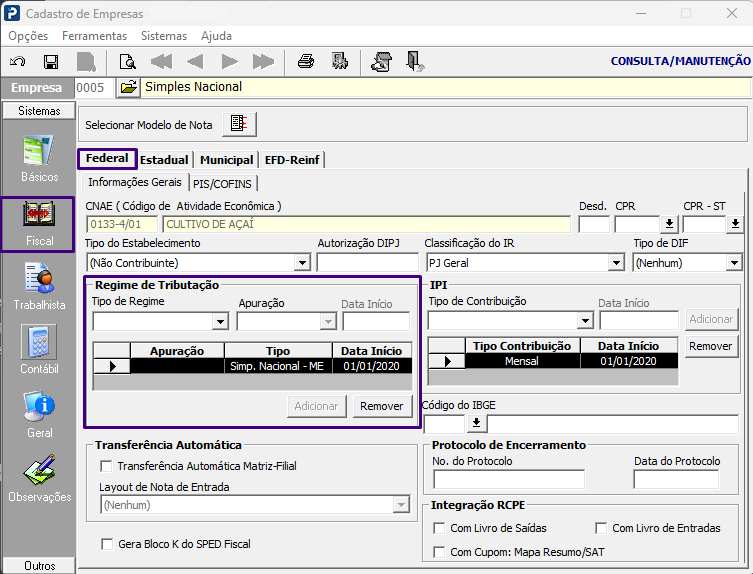Click the Código do IBGE lookup arrow

click(x=476, y=423)
